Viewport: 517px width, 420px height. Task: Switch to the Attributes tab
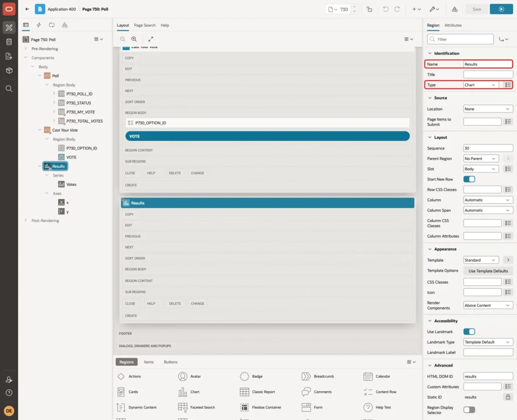(x=453, y=25)
